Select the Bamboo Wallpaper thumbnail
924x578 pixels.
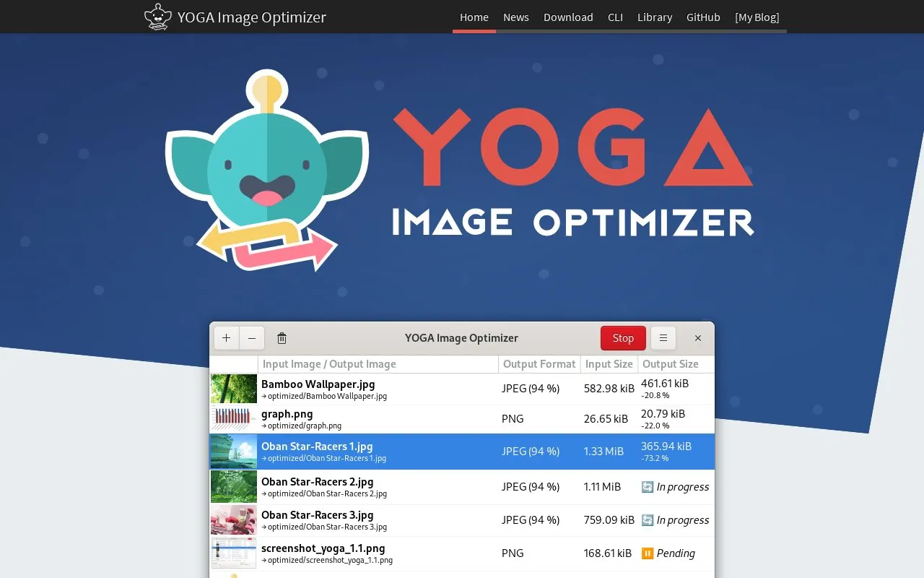tap(234, 389)
